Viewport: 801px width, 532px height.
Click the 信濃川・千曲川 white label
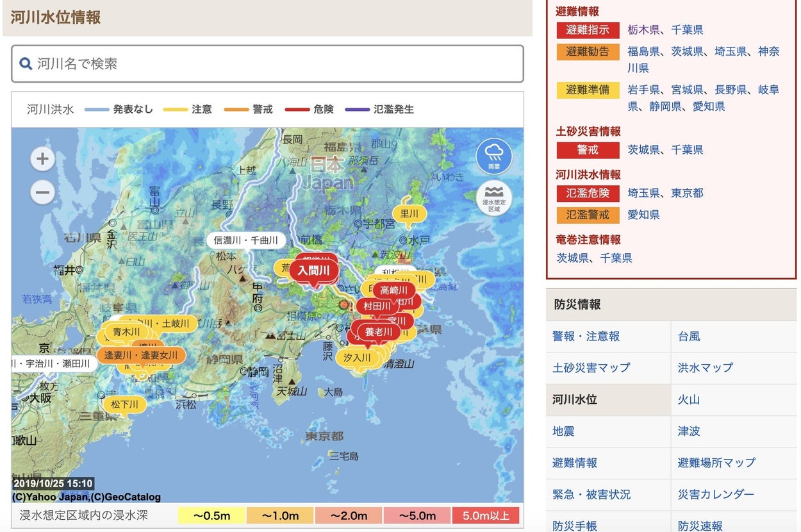pyautogui.click(x=246, y=240)
